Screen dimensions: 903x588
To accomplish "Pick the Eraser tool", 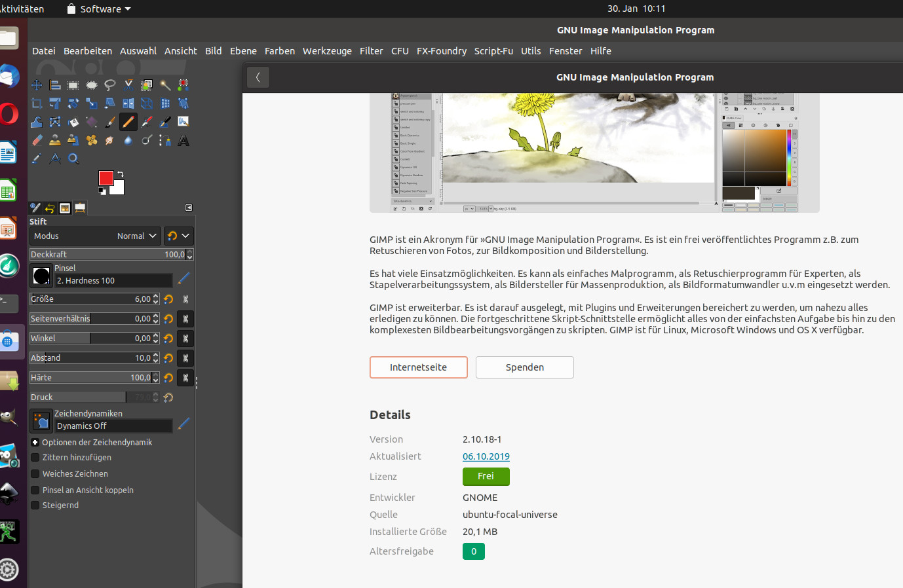I will [37, 140].
